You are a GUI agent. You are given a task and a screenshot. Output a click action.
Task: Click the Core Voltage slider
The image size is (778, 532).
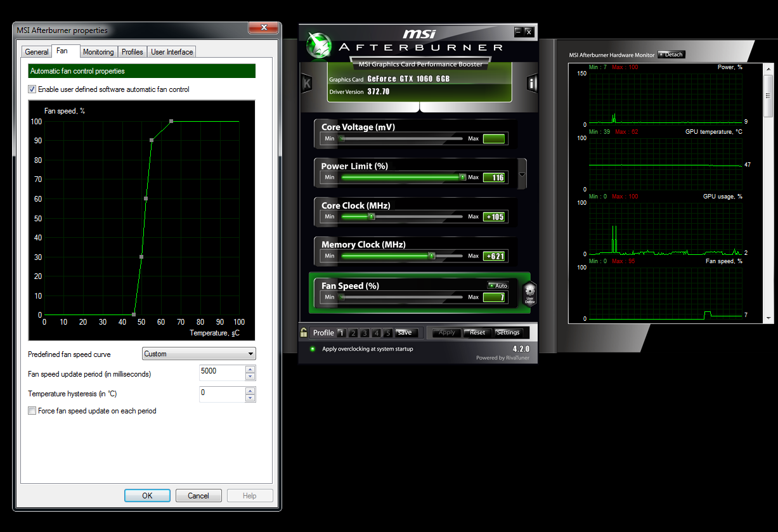pyautogui.click(x=402, y=138)
